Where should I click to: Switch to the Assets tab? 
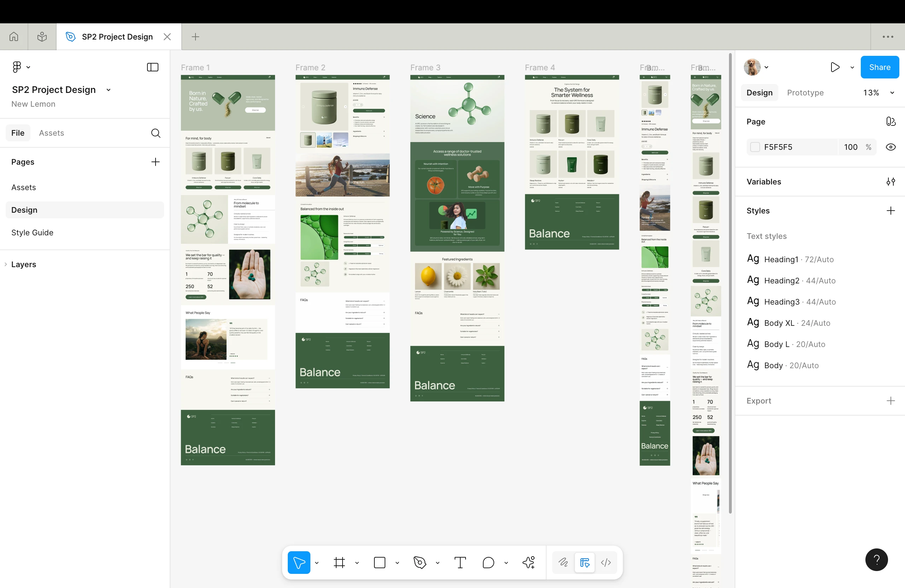pos(51,133)
